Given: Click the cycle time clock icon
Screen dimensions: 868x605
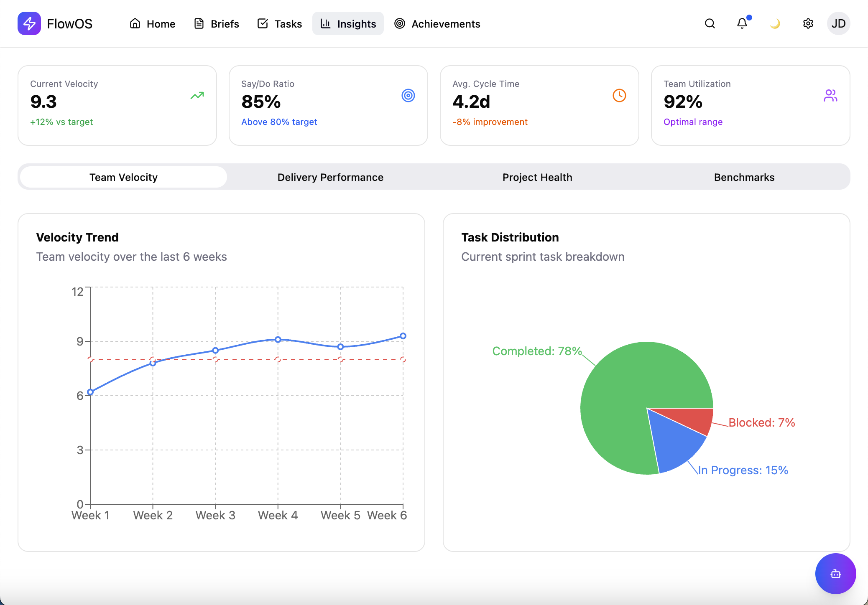Looking at the screenshot, I should 619,96.
